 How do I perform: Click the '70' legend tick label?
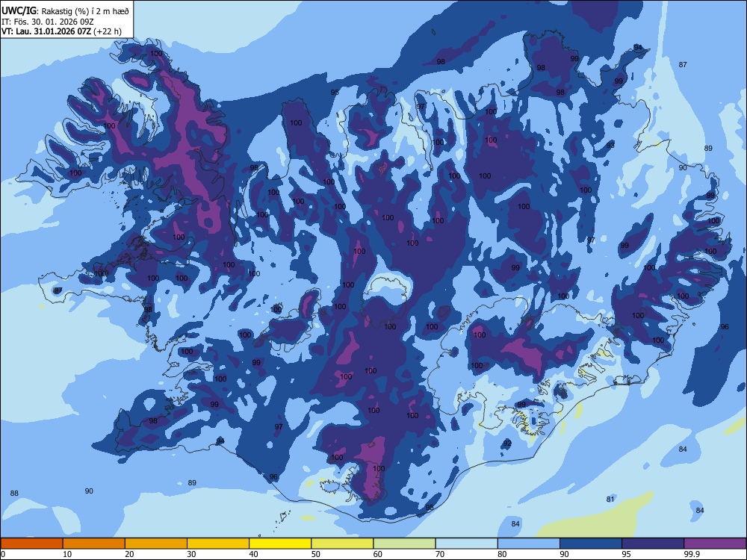440,554
